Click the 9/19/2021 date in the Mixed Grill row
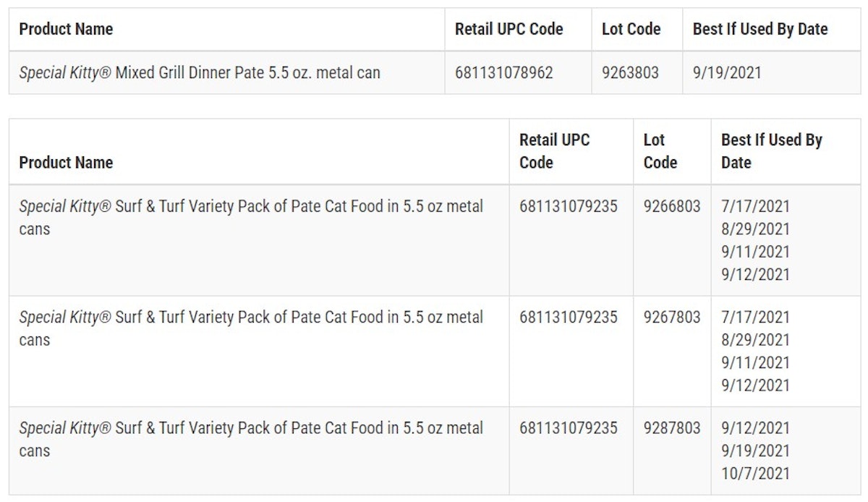 pyautogui.click(x=727, y=72)
